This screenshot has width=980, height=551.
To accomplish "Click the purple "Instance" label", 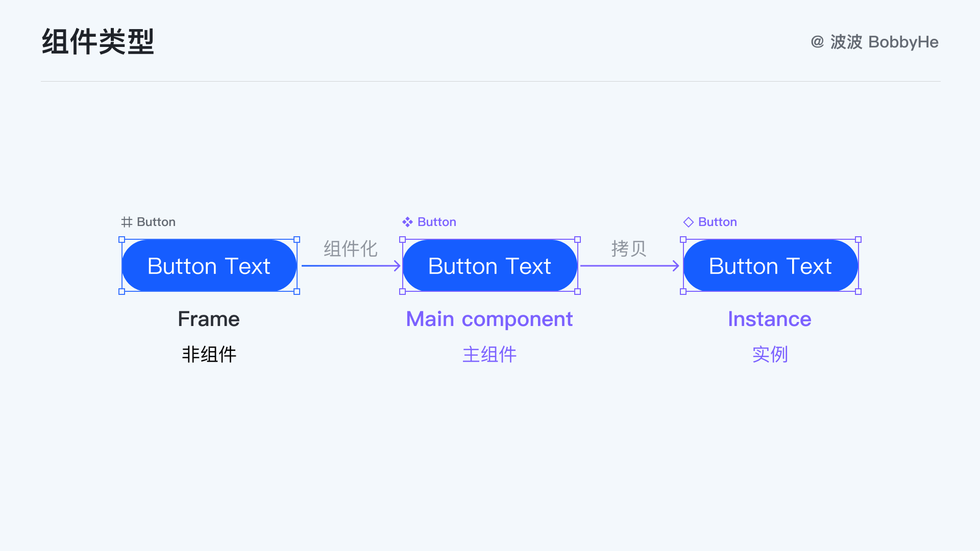I will tap(769, 319).
